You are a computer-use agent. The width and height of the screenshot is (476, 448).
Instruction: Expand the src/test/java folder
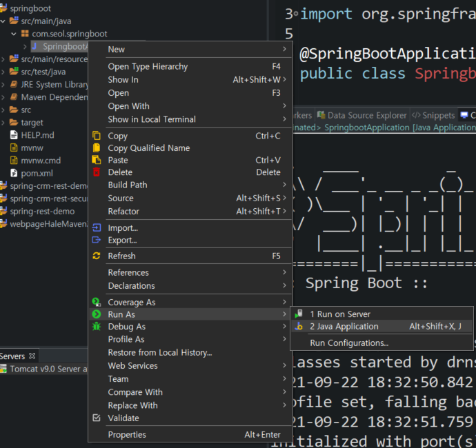pyautogui.click(x=3, y=72)
